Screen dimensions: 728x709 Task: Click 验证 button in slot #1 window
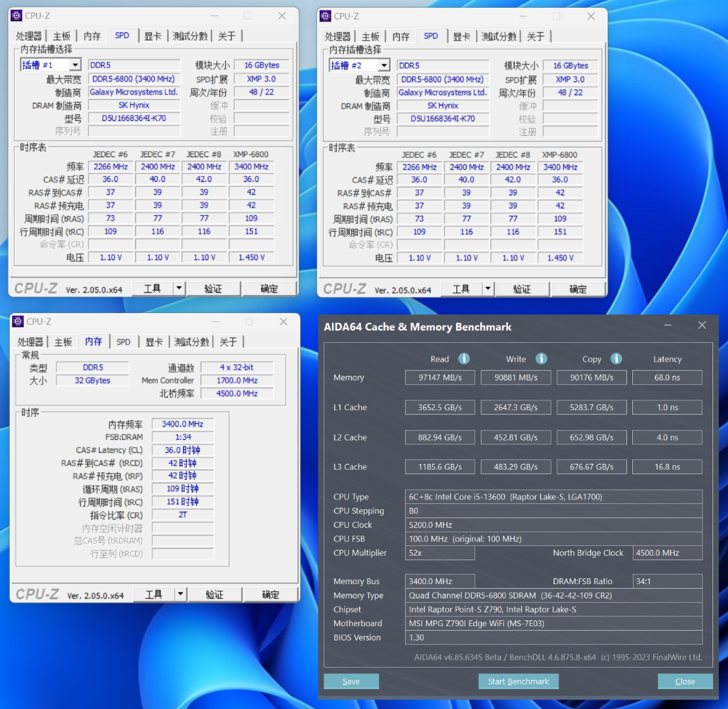point(214,289)
